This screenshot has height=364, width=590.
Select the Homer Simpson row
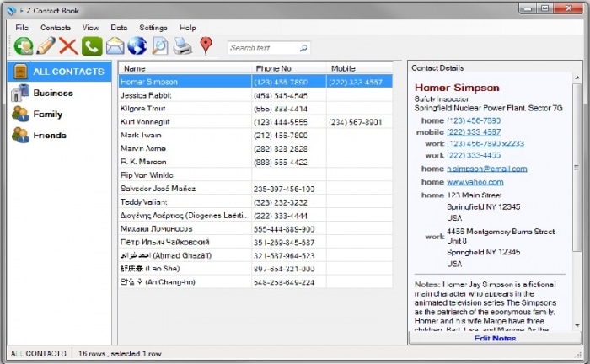point(255,82)
